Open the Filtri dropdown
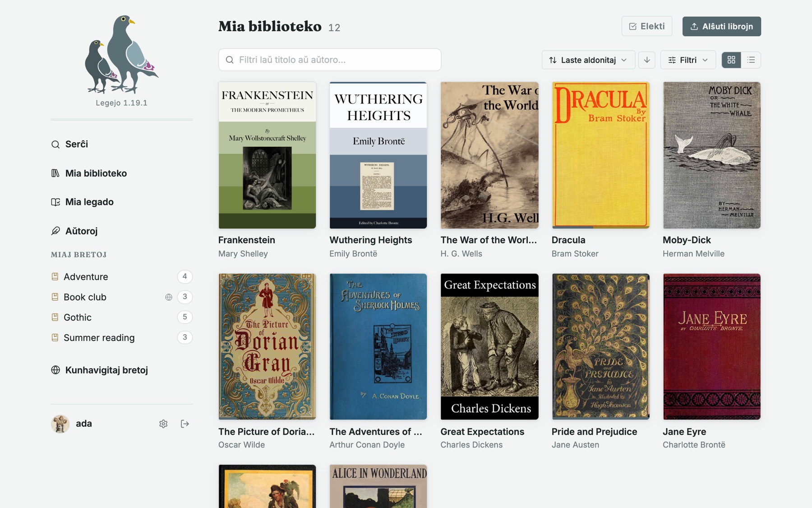The width and height of the screenshot is (812, 508). [x=688, y=60]
